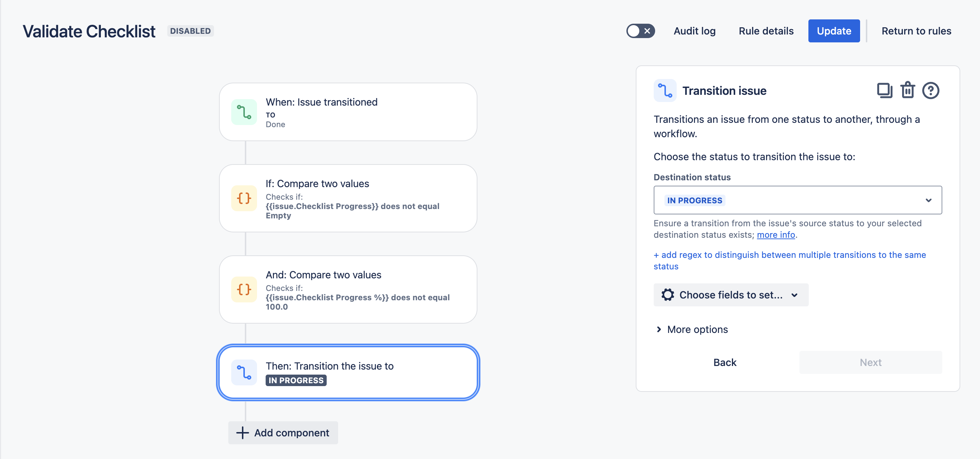Select the If condition braces icon
Viewport: 980px width, 459px height.
pos(244,198)
